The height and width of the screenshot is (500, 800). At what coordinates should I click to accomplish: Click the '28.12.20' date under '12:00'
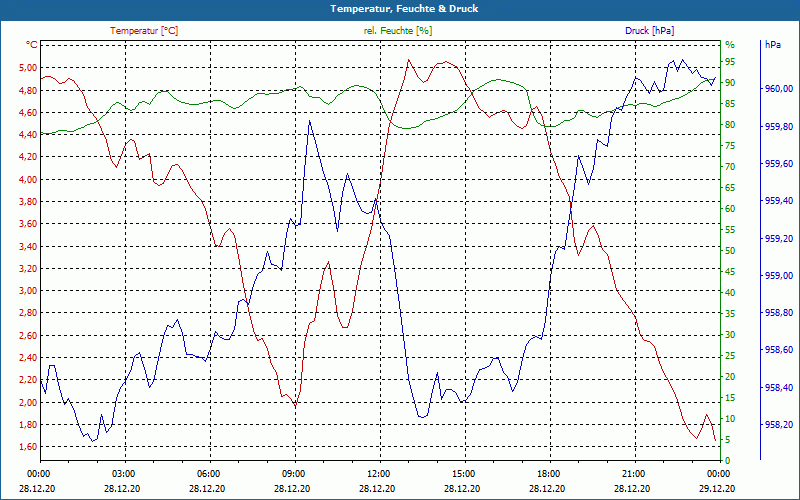click(377, 489)
